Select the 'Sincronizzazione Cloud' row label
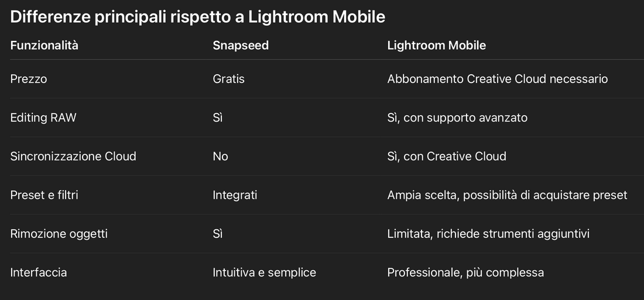Viewport: 644px width, 300px height. [73, 156]
